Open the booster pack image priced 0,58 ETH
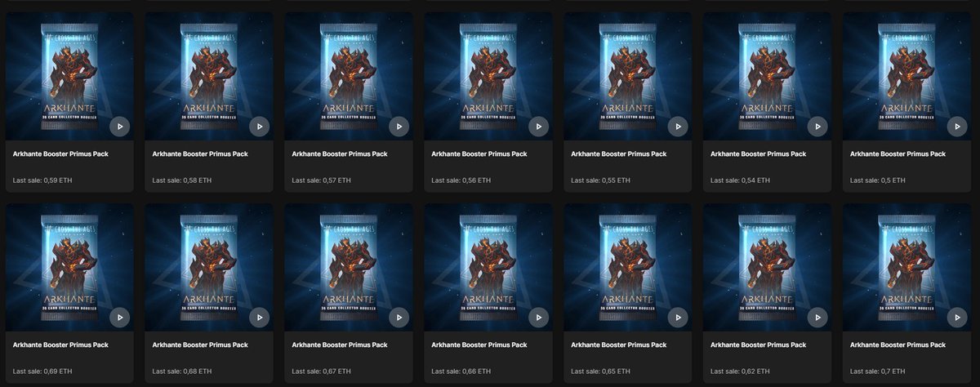Image resolution: width=980 pixels, height=387 pixels. click(209, 76)
